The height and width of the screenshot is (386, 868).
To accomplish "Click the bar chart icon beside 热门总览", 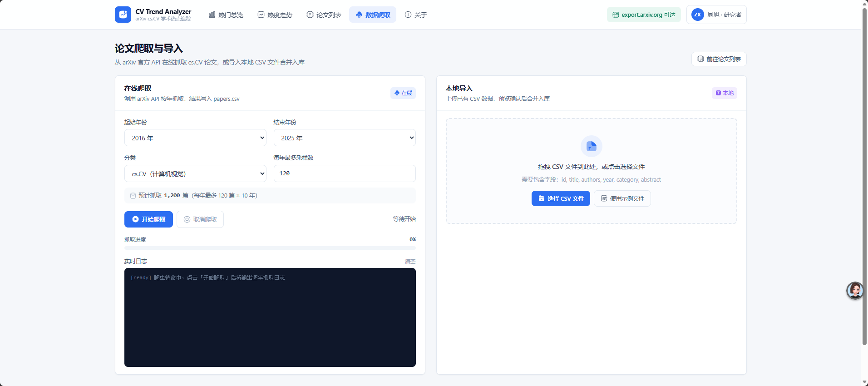I will click(x=212, y=15).
